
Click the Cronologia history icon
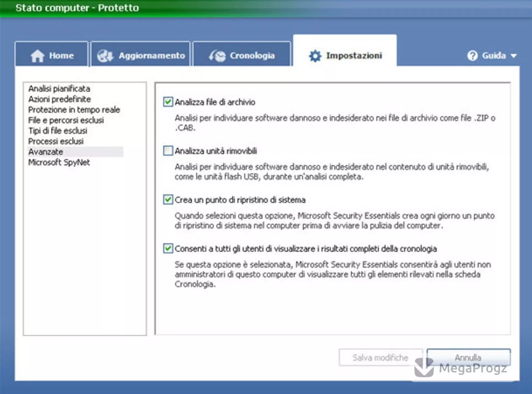217,56
